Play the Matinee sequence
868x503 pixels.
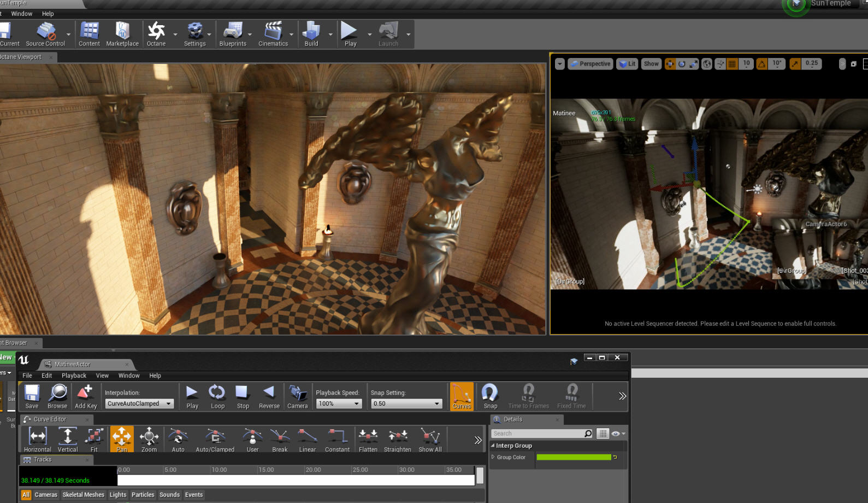click(x=192, y=396)
